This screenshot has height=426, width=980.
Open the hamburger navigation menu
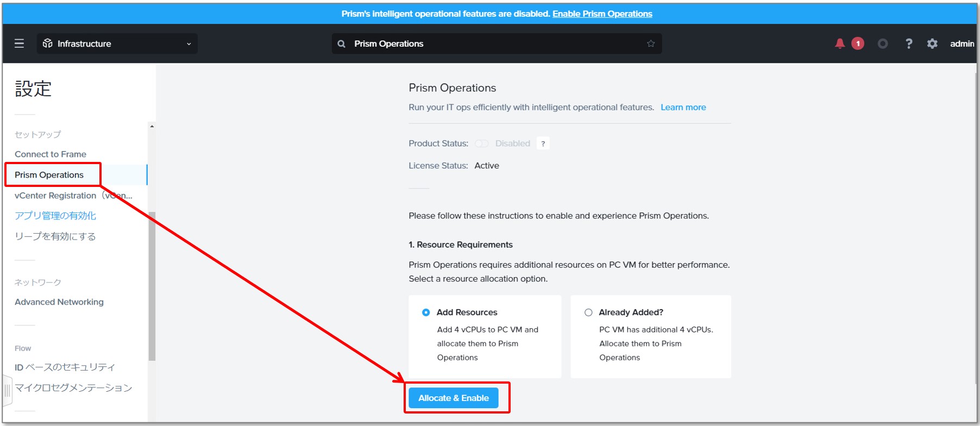pos(19,43)
